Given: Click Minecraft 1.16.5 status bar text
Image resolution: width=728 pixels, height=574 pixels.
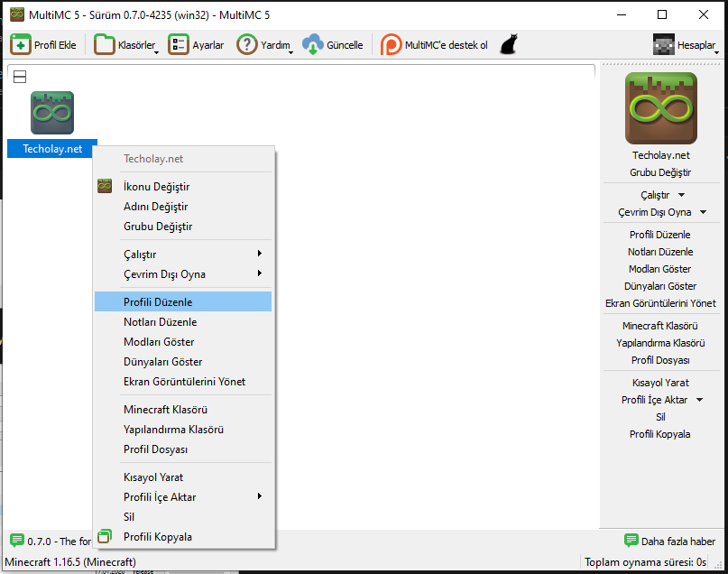Looking at the screenshot, I should pos(70,562).
